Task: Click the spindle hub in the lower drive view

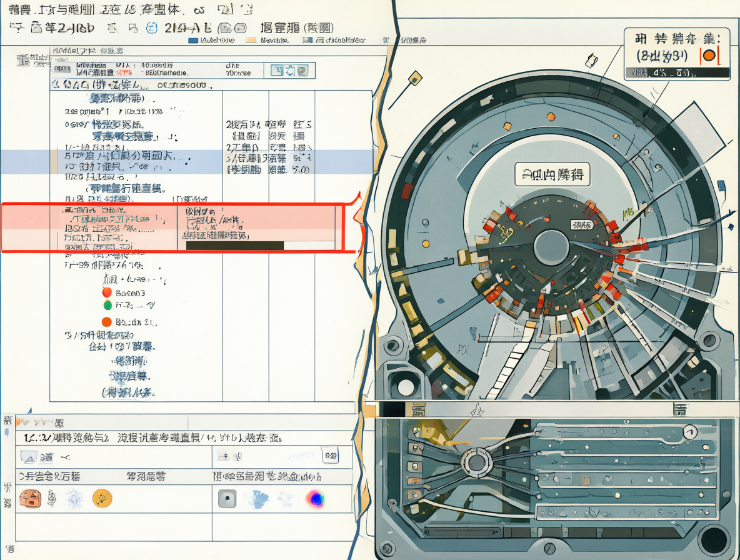Action: pyautogui.click(x=477, y=463)
